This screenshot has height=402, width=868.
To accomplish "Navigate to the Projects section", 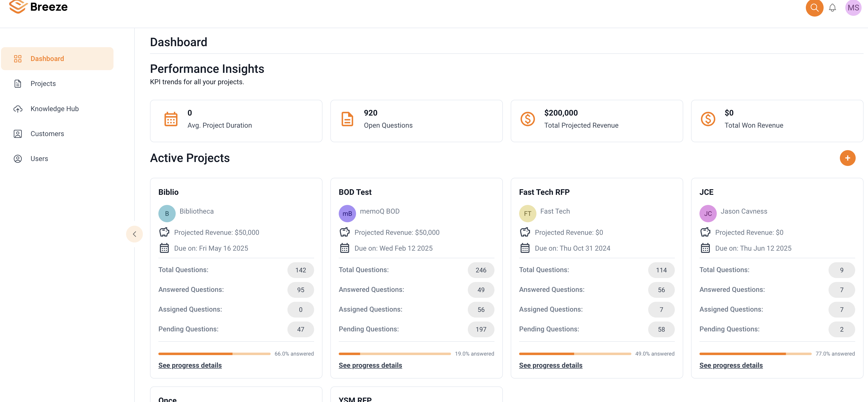I will tap(43, 83).
